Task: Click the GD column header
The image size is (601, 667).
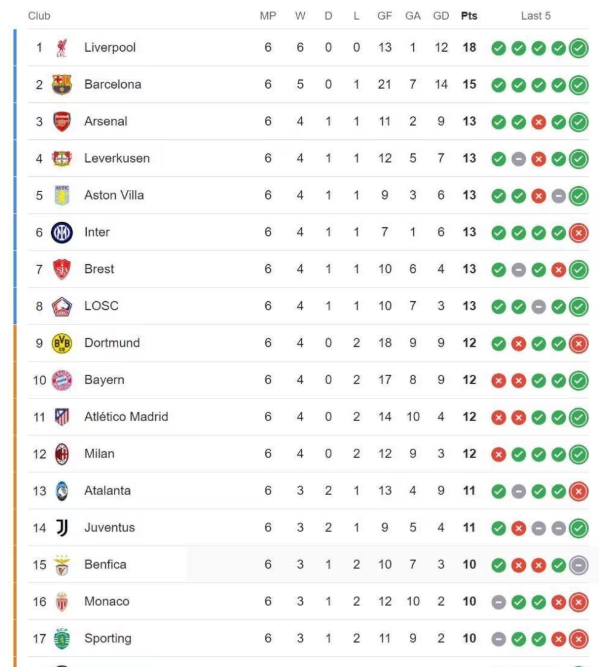Action: tap(441, 16)
